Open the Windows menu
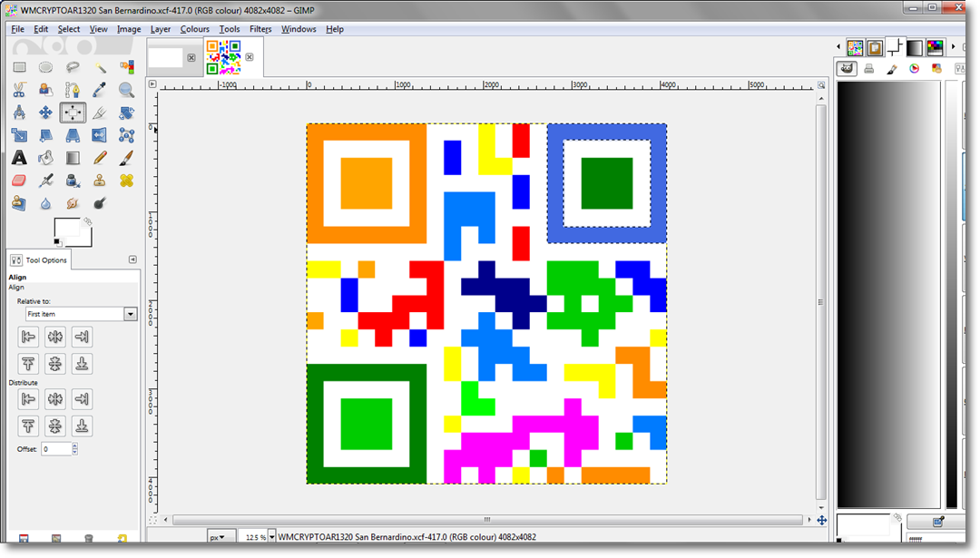Viewport: 980px width, 558px height. click(x=299, y=29)
